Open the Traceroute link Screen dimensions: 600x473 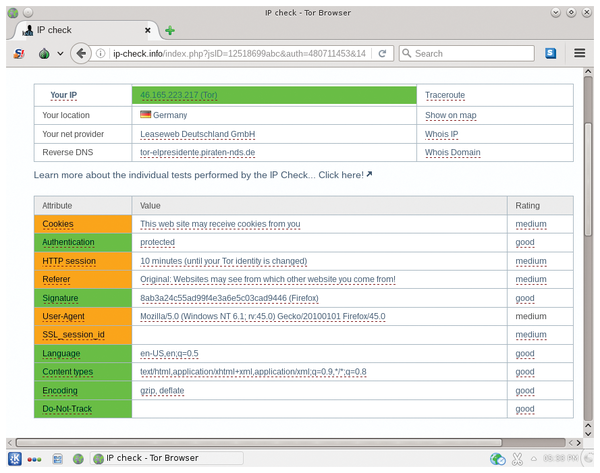pyautogui.click(x=445, y=95)
